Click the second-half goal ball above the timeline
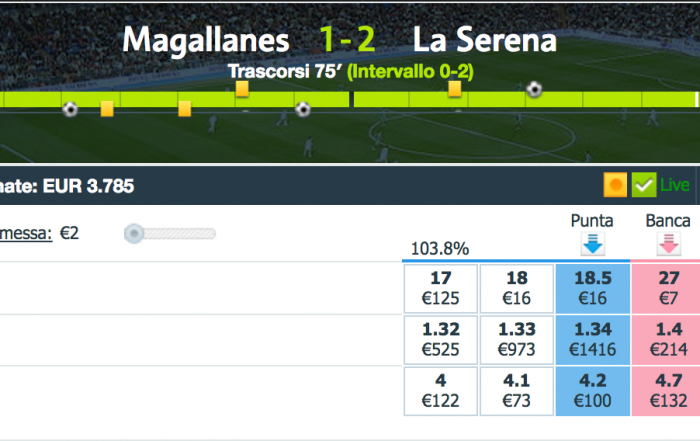The width and height of the screenshot is (700, 441). pyautogui.click(x=534, y=89)
